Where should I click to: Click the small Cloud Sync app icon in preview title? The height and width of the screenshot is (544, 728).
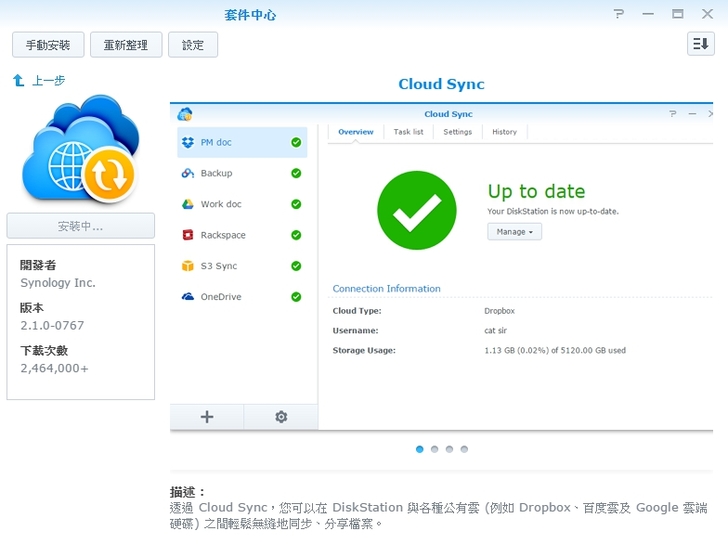185,114
